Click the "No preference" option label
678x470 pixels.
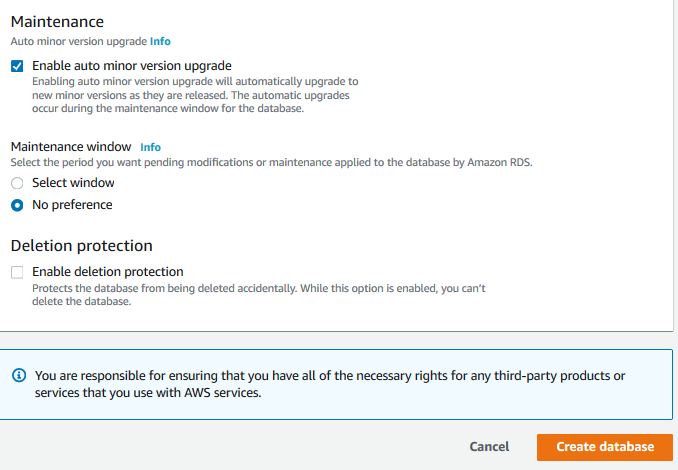(72, 205)
